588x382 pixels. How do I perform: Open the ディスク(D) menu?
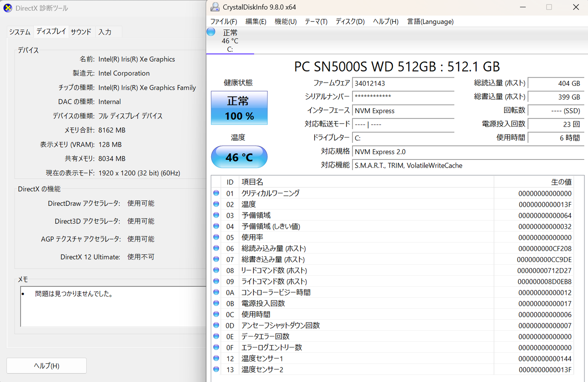[350, 22]
